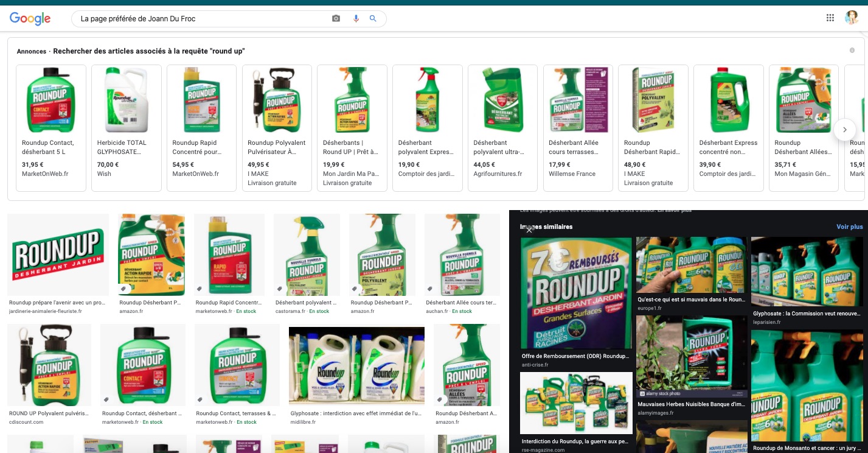Screen dimensions: 868x453
Task: Start voice search with microphone icon
Action: point(356,19)
